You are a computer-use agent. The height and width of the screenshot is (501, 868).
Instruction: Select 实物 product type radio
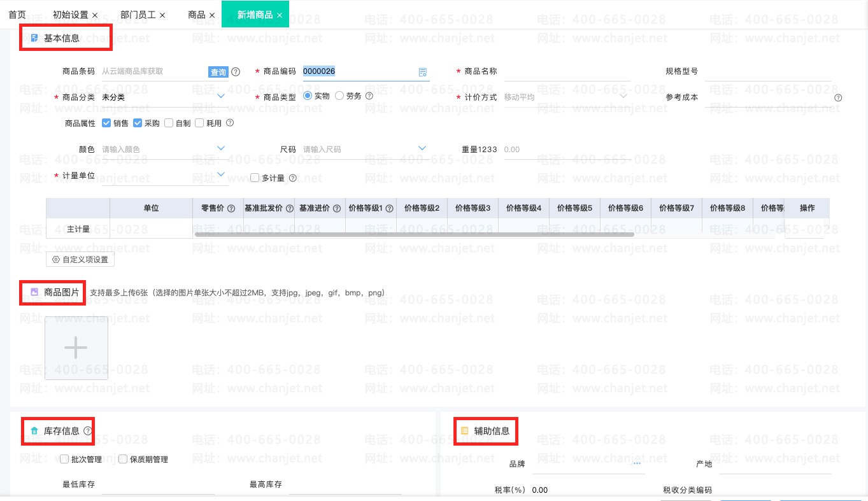(x=308, y=95)
